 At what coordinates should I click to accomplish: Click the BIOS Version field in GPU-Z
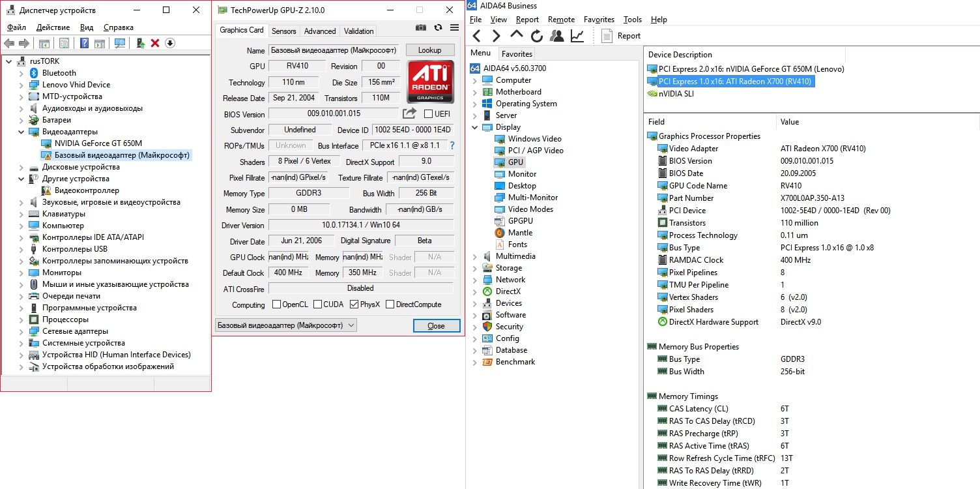pos(332,114)
